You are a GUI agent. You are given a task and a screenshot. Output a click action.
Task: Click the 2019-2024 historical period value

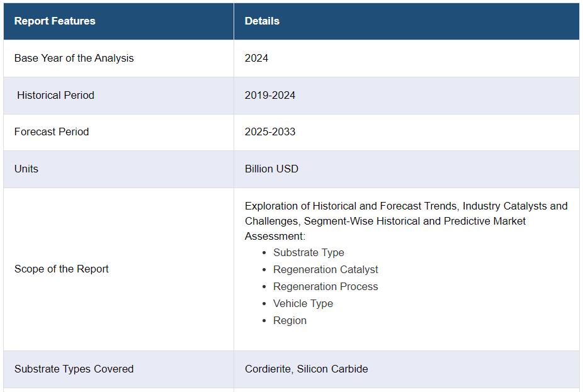pyautogui.click(x=269, y=95)
